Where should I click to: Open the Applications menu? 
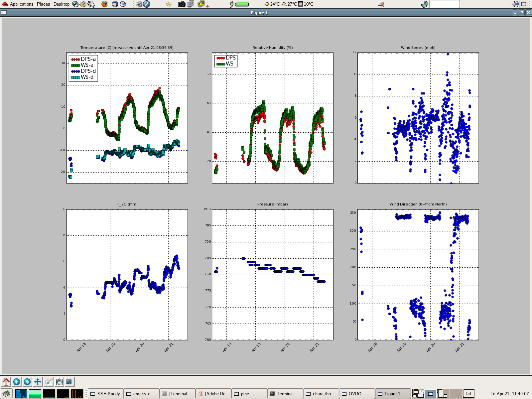click(21, 4)
